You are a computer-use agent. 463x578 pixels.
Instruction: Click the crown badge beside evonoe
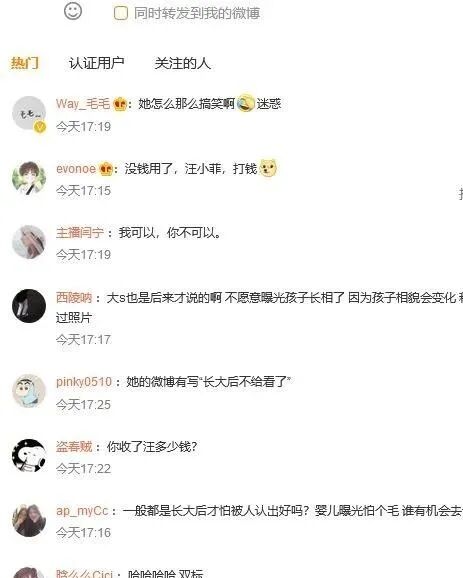point(106,169)
